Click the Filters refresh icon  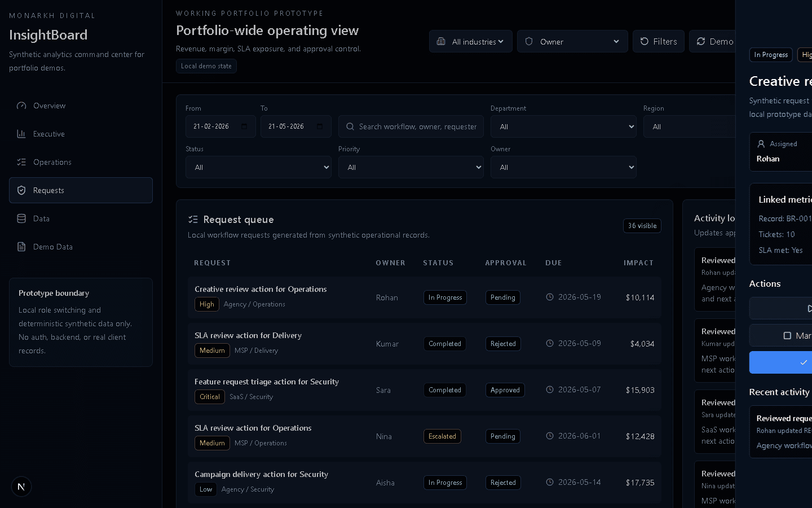pyautogui.click(x=645, y=41)
